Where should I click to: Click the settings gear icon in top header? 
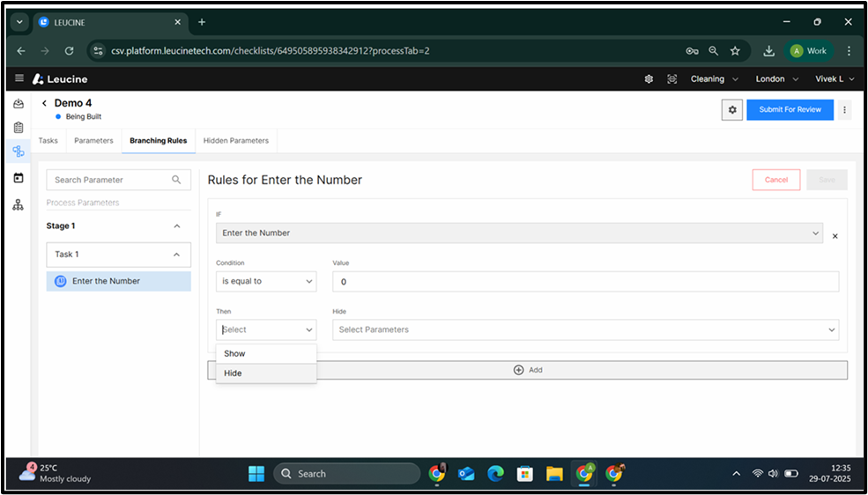click(649, 78)
